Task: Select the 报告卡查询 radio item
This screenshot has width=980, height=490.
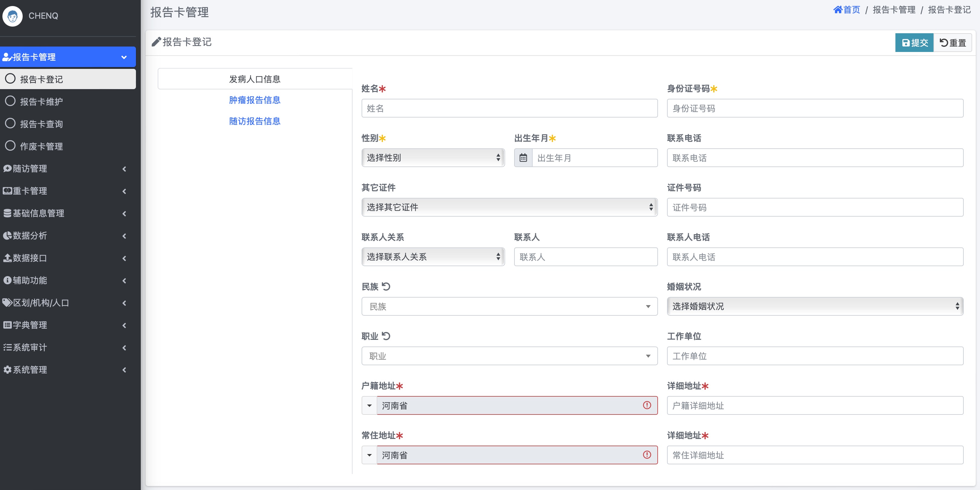Action: (x=41, y=124)
